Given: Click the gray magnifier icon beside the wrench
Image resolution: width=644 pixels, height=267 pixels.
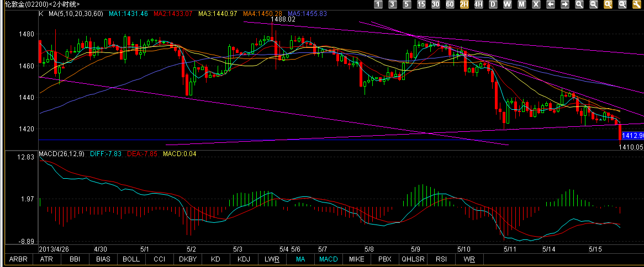Looking at the screenshot, I should (x=622, y=4).
